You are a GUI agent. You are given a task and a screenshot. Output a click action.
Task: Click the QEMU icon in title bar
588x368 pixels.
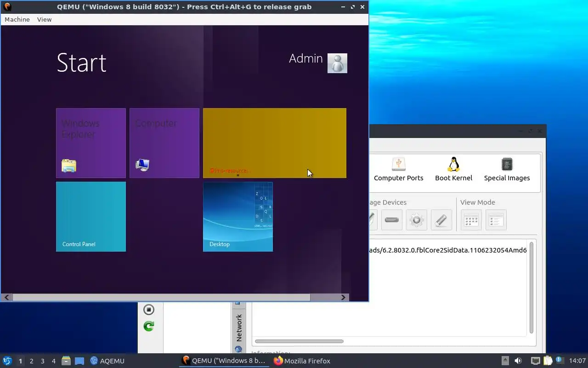7,7
